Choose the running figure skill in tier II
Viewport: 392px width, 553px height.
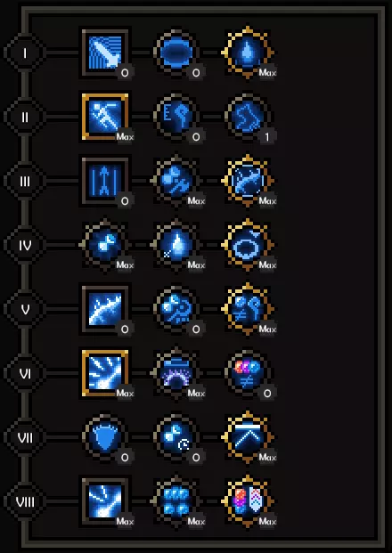click(x=105, y=117)
